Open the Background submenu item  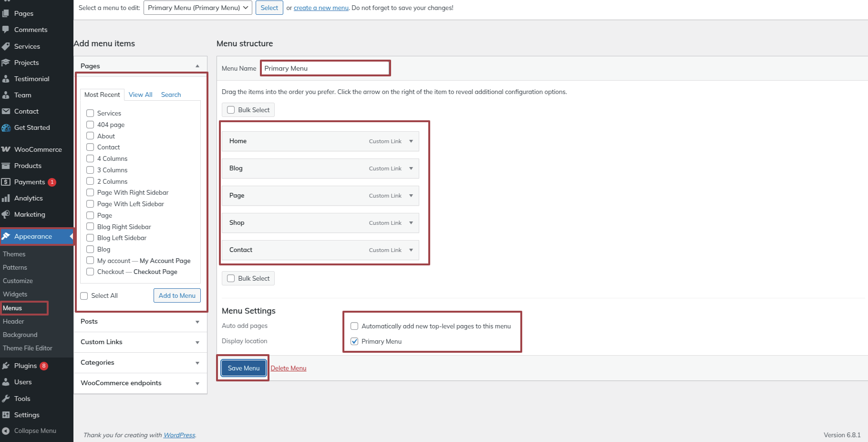(20, 335)
